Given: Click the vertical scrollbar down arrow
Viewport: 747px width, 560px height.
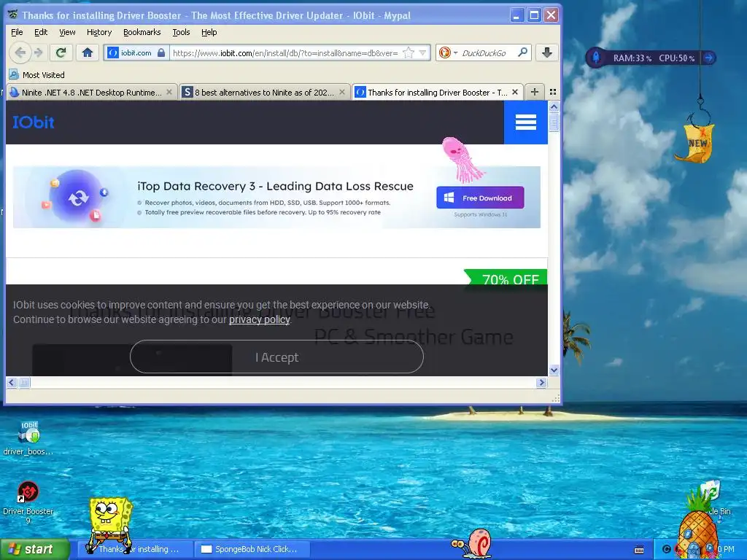Looking at the screenshot, I should pos(554,370).
